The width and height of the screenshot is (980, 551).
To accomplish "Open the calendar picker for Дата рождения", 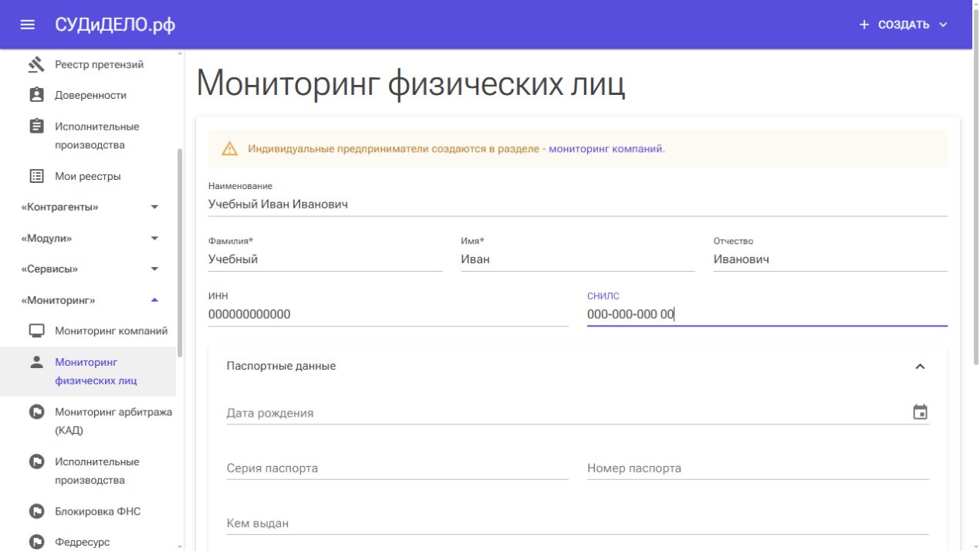I will [x=920, y=412].
